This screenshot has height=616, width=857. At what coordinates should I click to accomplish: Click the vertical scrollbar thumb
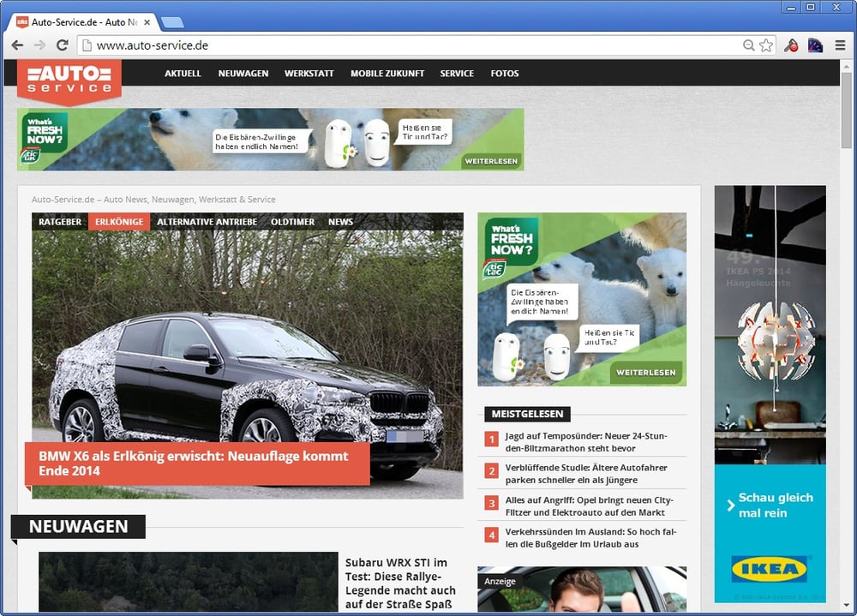846,110
